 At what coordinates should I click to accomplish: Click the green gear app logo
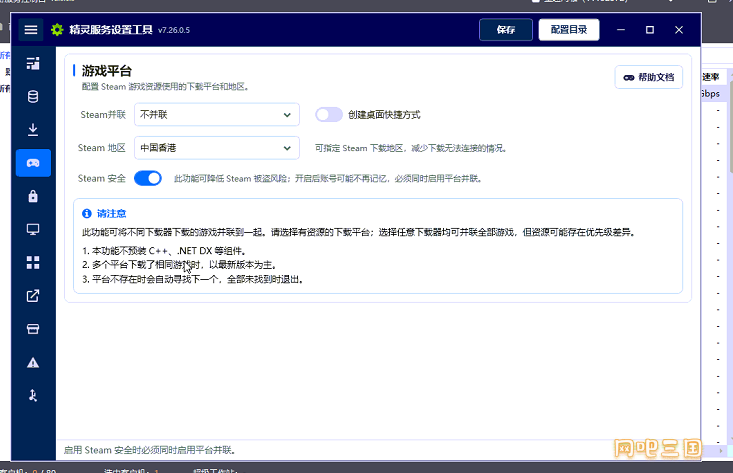tap(57, 30)
